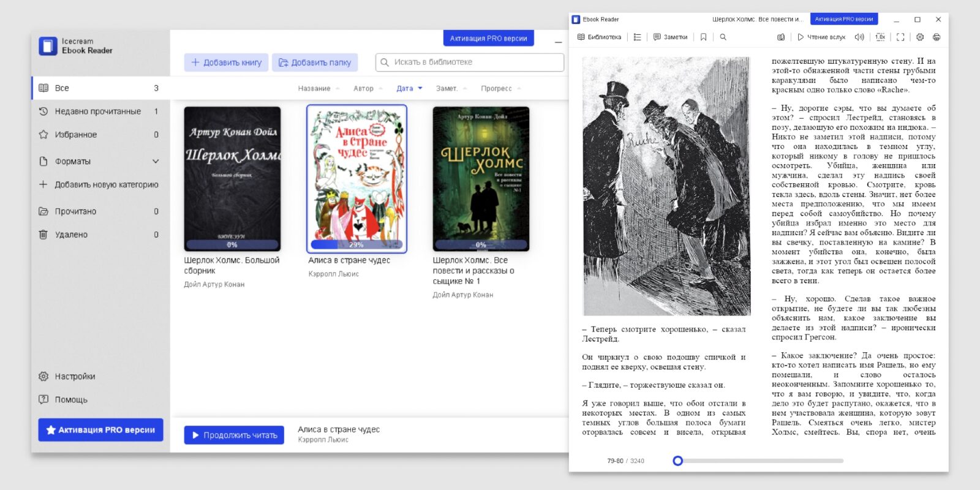Click the illustration in the reader page

click(x=666, y=186)
